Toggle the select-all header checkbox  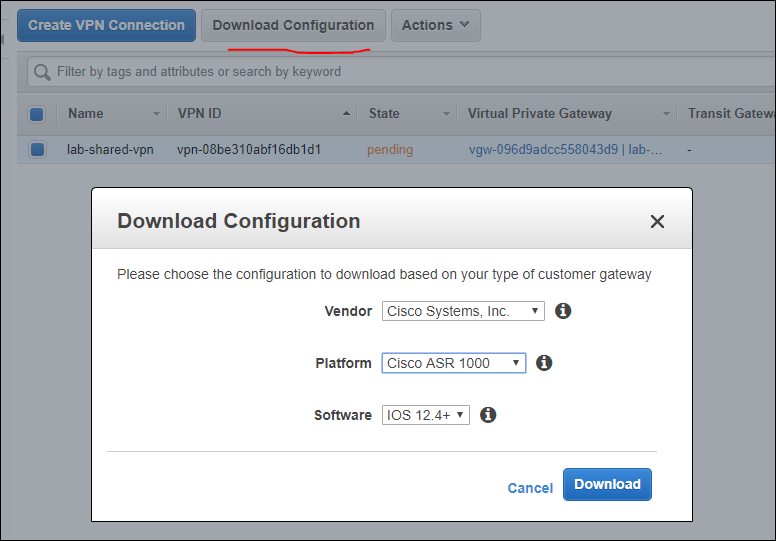37,114
